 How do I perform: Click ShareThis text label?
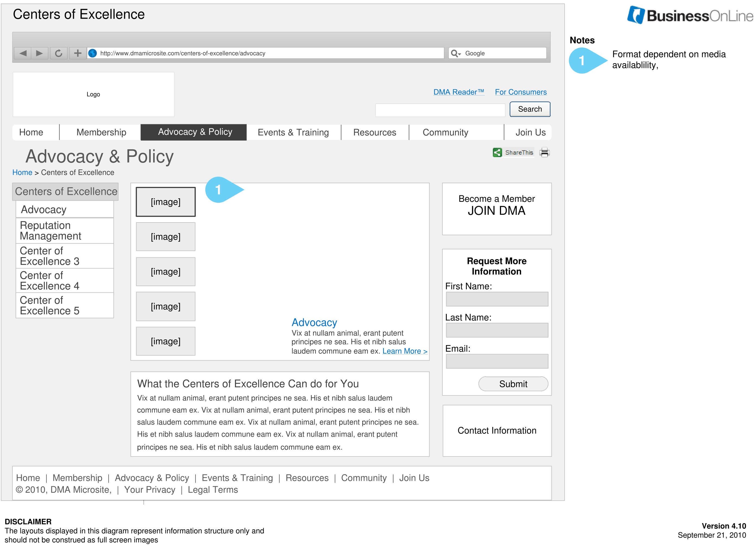519,152
